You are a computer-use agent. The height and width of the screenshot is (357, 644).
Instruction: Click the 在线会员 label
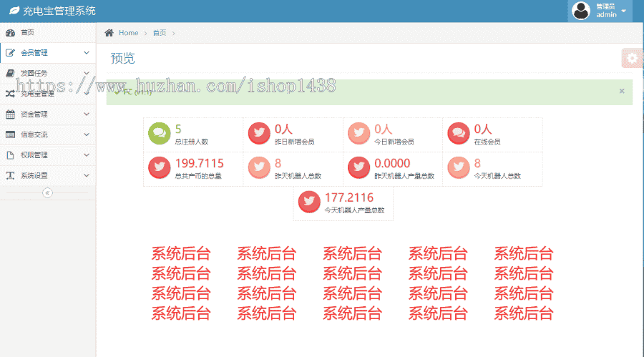coord(487,142)
